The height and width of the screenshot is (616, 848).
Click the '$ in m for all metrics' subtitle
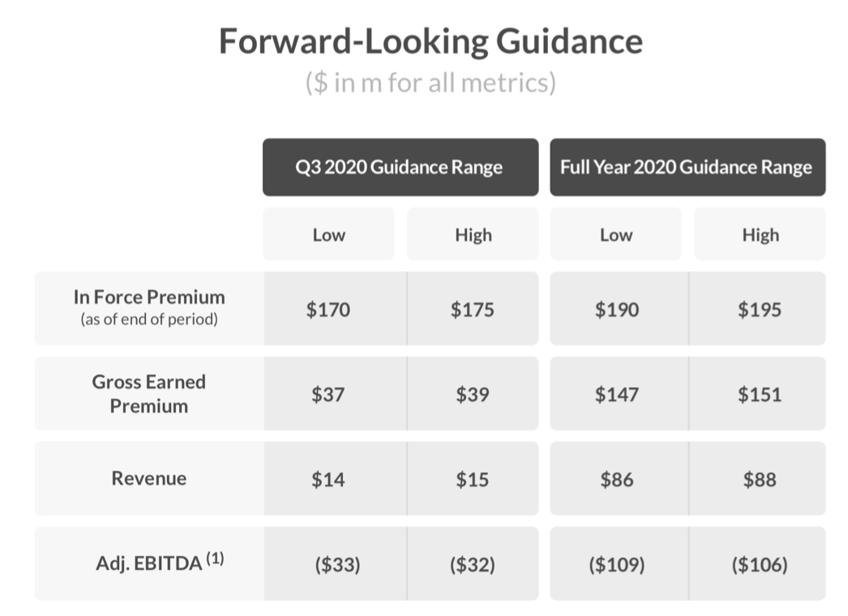[430, 83]
